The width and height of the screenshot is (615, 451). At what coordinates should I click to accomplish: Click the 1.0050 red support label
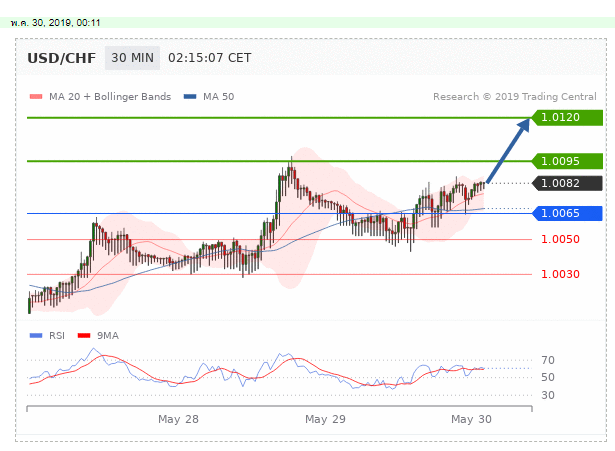point(560,239)
